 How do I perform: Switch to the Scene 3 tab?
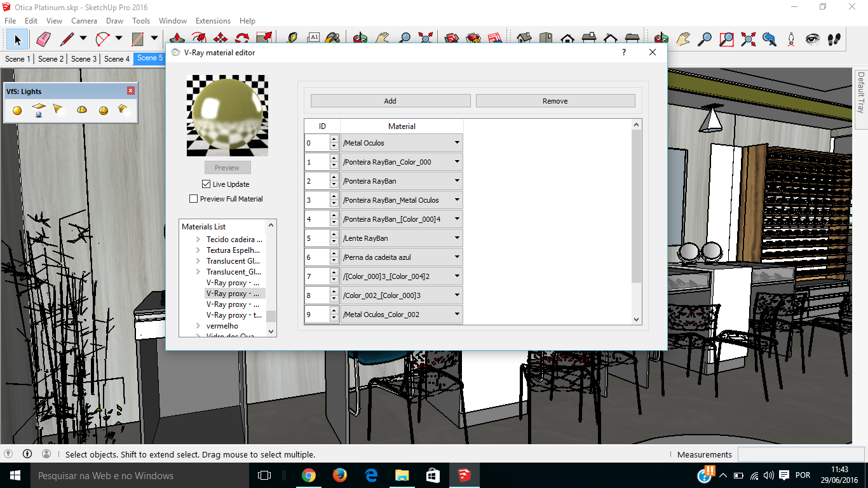84,59
